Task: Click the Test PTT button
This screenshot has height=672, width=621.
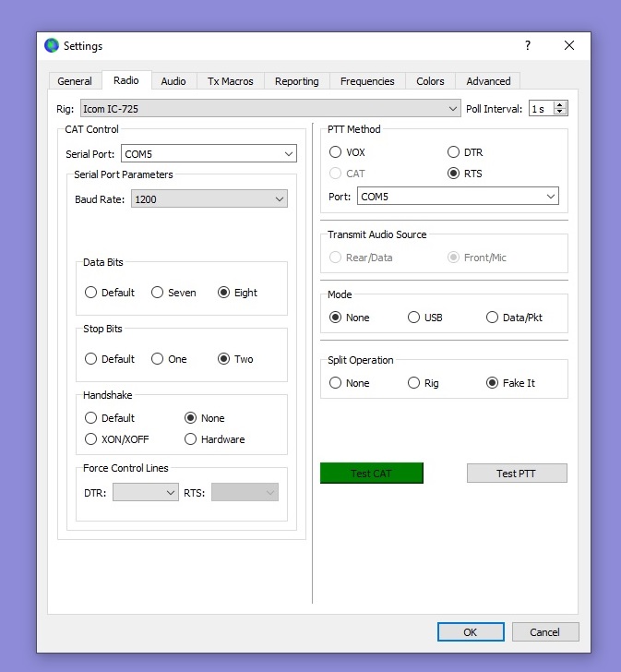Action: tap(517, 474)
